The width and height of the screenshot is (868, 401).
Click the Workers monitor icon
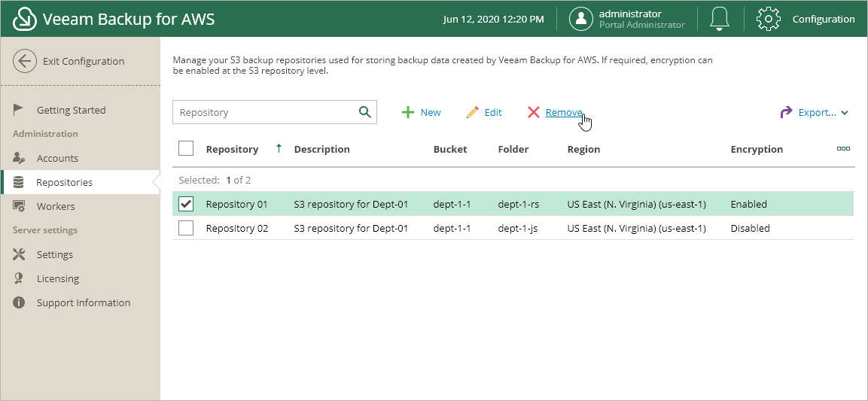tap(19, 206)
